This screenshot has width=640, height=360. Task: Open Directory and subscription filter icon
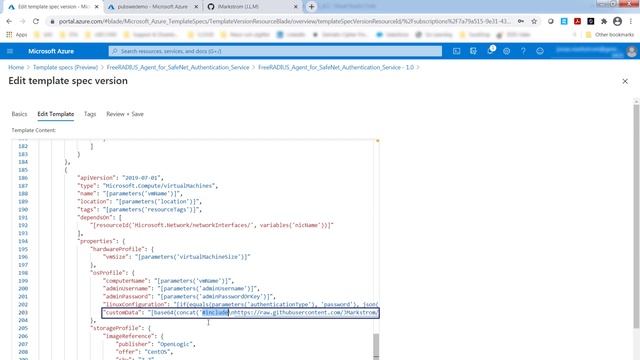coord(473,51)
